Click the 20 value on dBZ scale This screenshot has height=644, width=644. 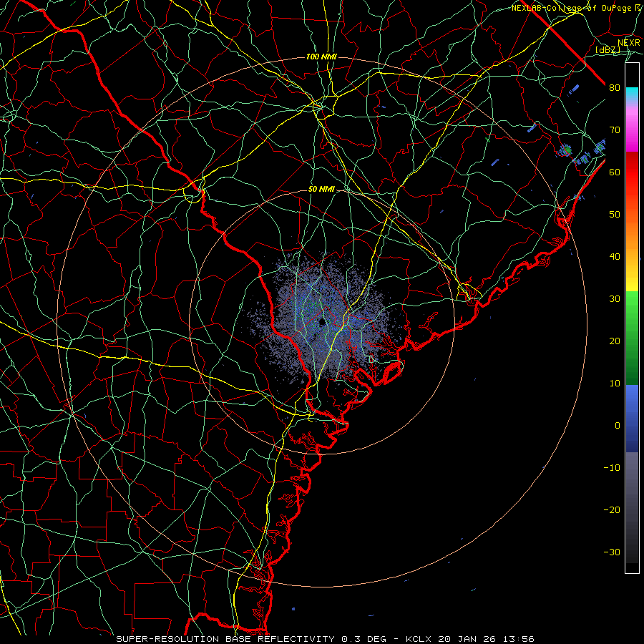615,341
